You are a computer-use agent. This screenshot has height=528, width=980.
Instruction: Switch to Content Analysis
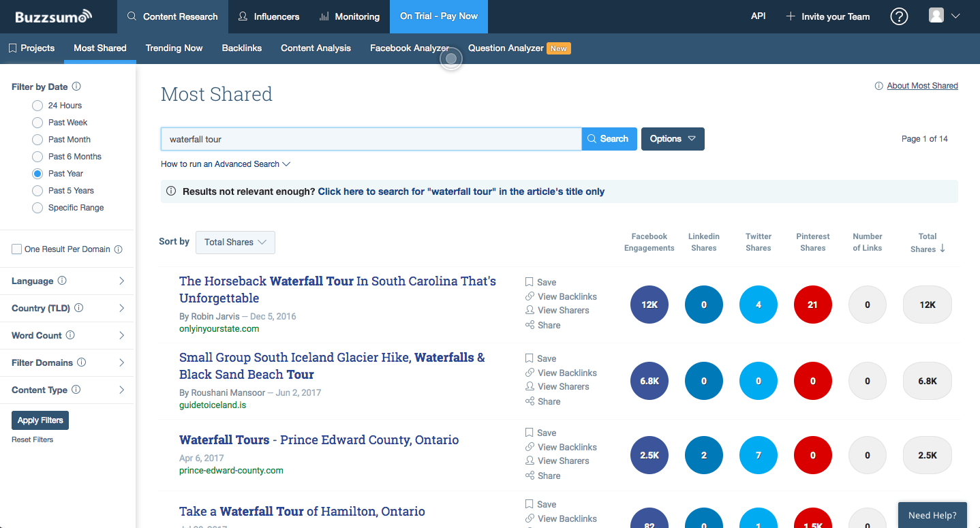316,48
